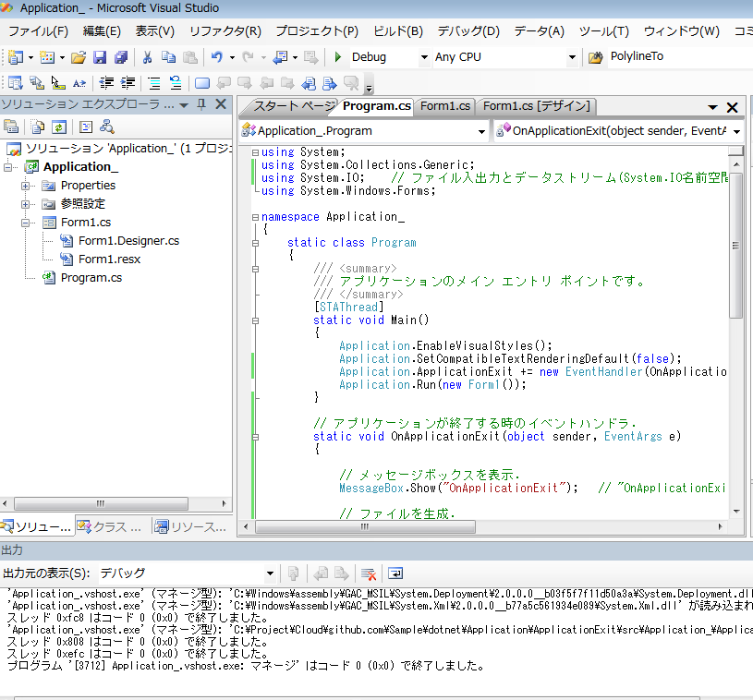Click the Find in Files icon beside PolylineTo

tap(596, 57)
